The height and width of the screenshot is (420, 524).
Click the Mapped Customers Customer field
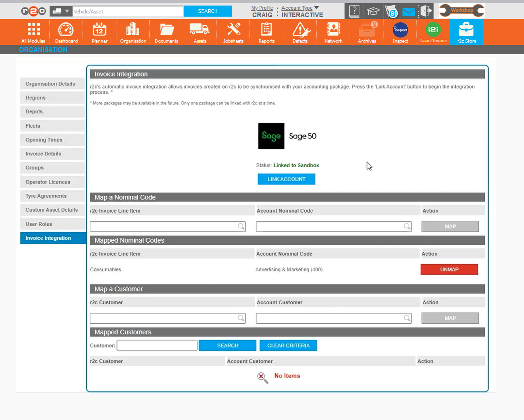click(x=157, y=346)
